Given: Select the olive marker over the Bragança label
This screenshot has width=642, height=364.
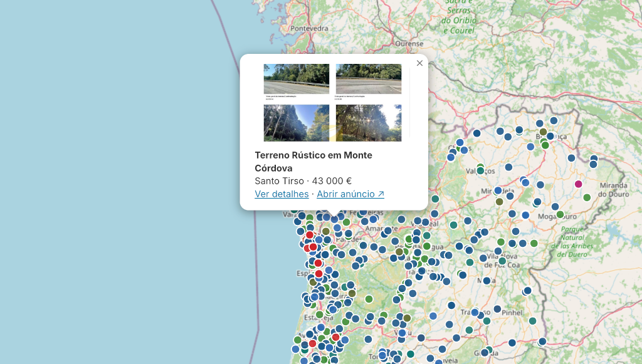Looking at the screenshot, I should pos(543,132).
